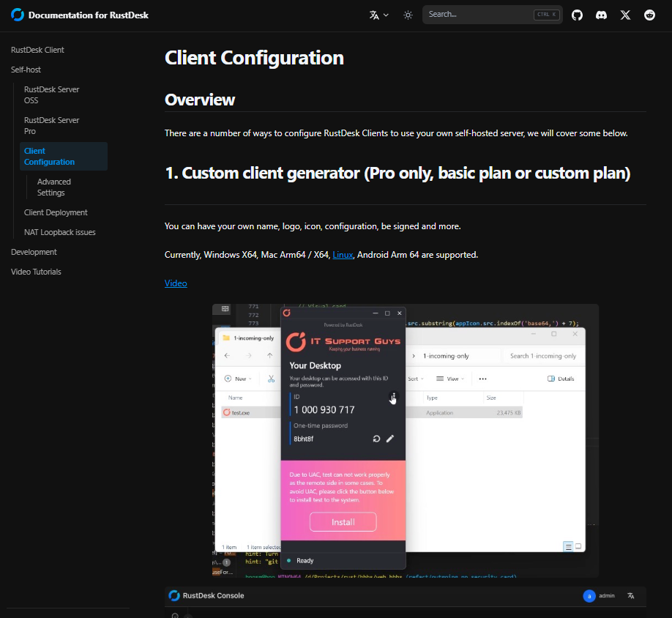
Task: Open Client Deployment sidebar item
Action: pyautogui.click(x=56, y=212)
